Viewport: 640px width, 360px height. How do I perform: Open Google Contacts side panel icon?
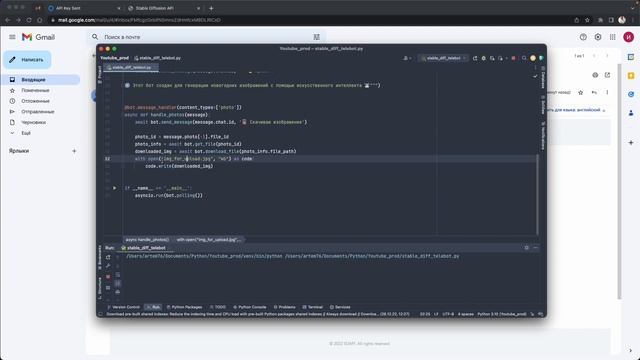coord(631,113)
